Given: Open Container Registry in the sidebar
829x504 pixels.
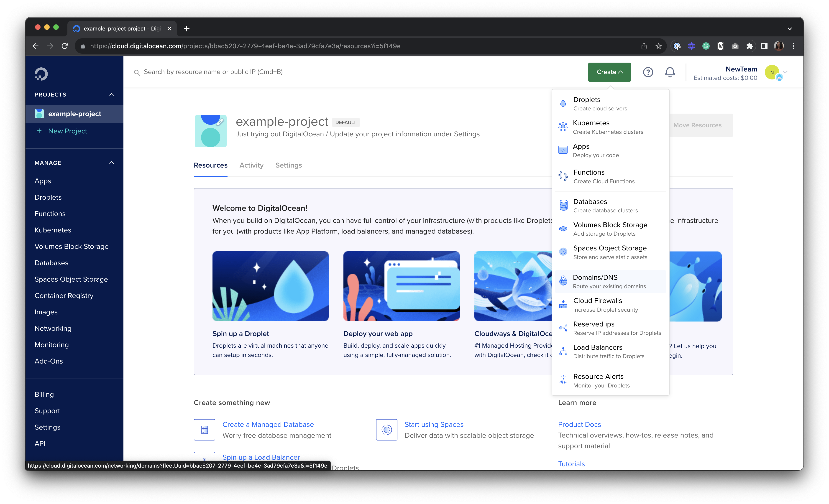Looking at the screenshot, I should 64,295.
